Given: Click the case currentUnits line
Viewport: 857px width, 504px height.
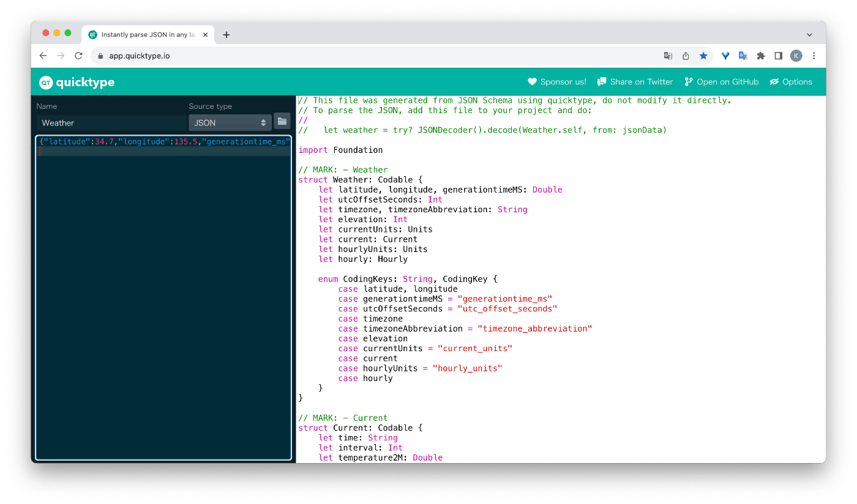Looking at the screenshot, I should coord(425,349).
